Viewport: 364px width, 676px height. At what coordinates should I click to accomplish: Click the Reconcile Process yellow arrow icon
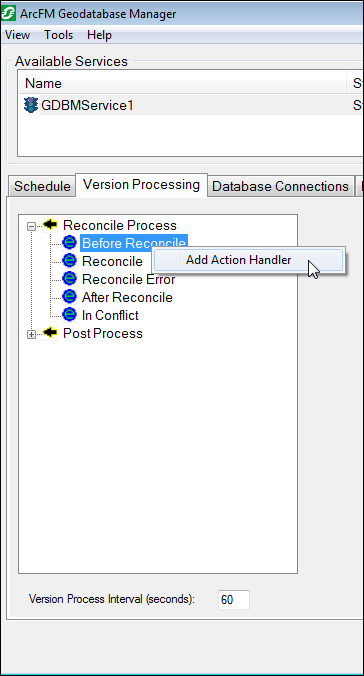[50, 225]
